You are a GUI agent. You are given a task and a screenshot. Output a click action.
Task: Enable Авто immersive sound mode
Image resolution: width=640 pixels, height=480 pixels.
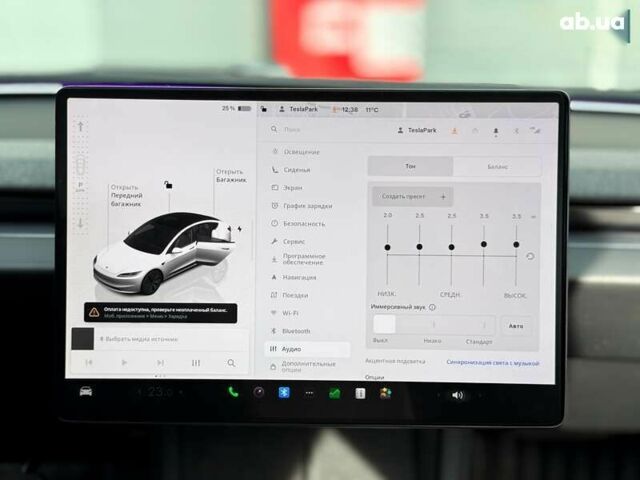coord(515,325)
